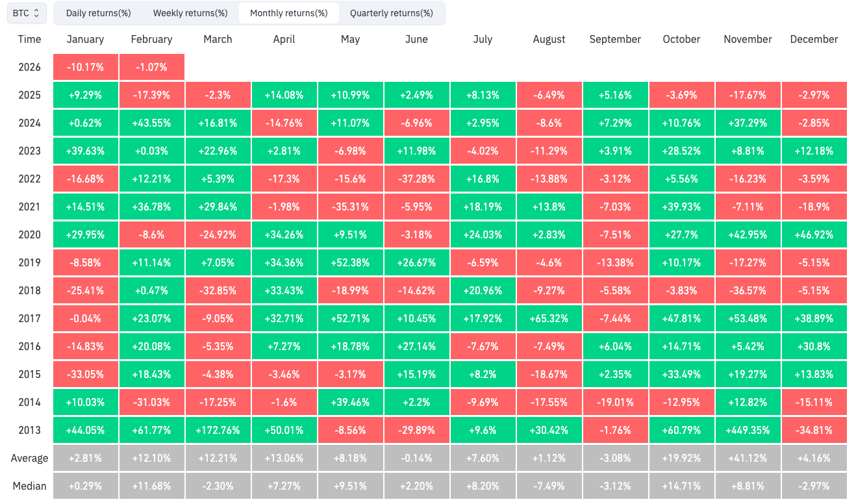
Task: Switch to Daily returns(%) tab
Action: coord(98,13)
